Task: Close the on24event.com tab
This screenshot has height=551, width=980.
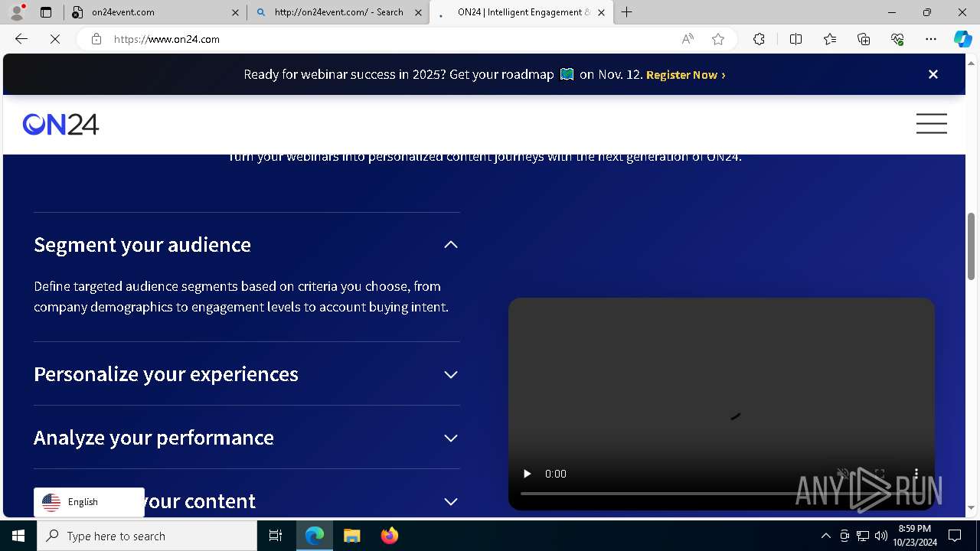Action: click(x=235, y=12)
